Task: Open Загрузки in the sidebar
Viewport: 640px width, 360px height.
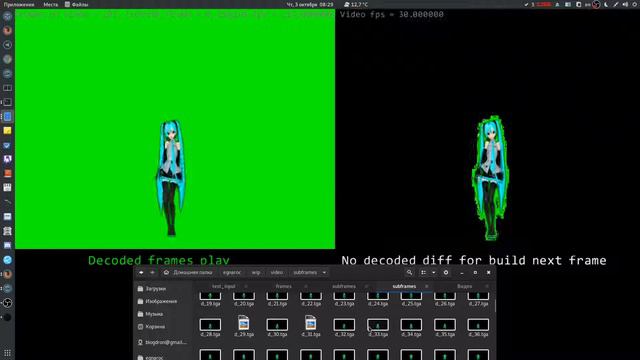Action: point(152,289)
